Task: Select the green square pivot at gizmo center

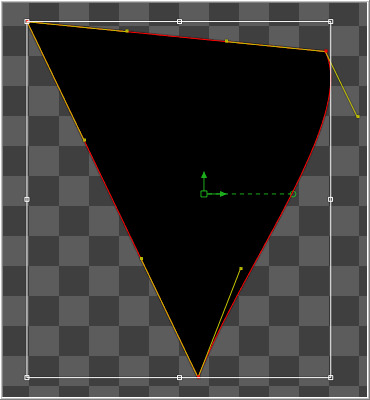Action: (204, 194)
